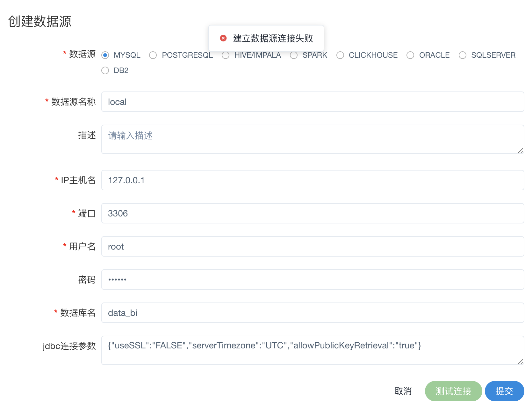Click the IP主机名 field with 127.0.0.1

click(x=313, y=180)
